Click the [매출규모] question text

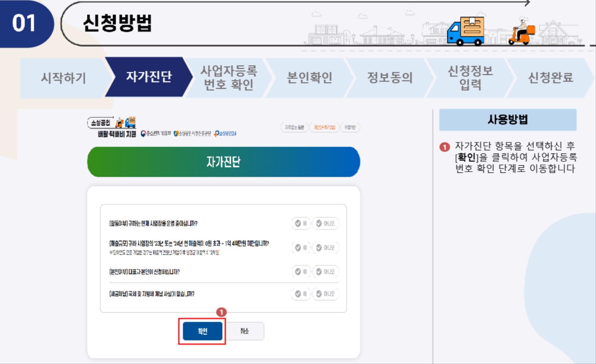[189, 244]
